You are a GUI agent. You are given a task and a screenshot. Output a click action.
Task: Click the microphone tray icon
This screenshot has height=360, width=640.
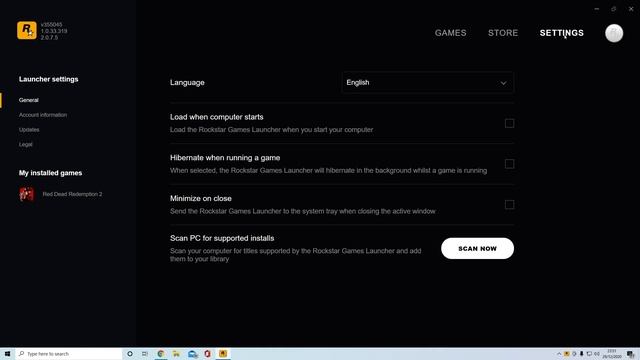[x=582, y=354]
